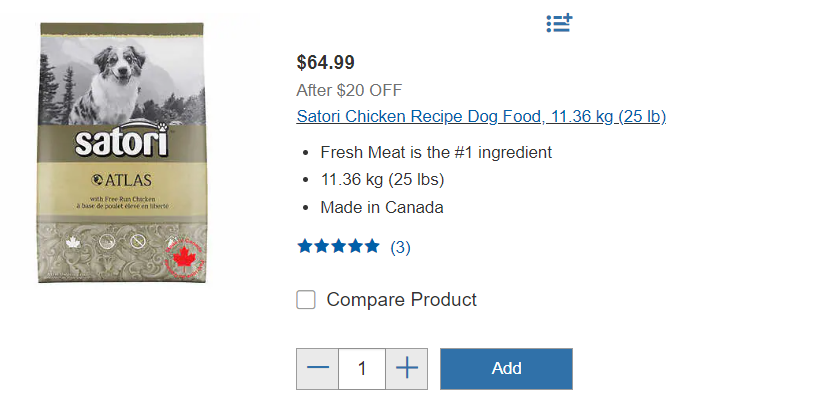This screenshot has height=409, width=833.
Task: Click the satori logo on the bag image
Action: click(x=120, y=142)
